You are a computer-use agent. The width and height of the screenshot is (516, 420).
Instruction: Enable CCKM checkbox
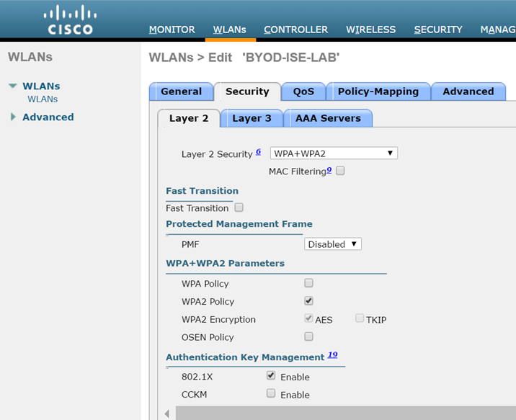[x=271, y=393]
